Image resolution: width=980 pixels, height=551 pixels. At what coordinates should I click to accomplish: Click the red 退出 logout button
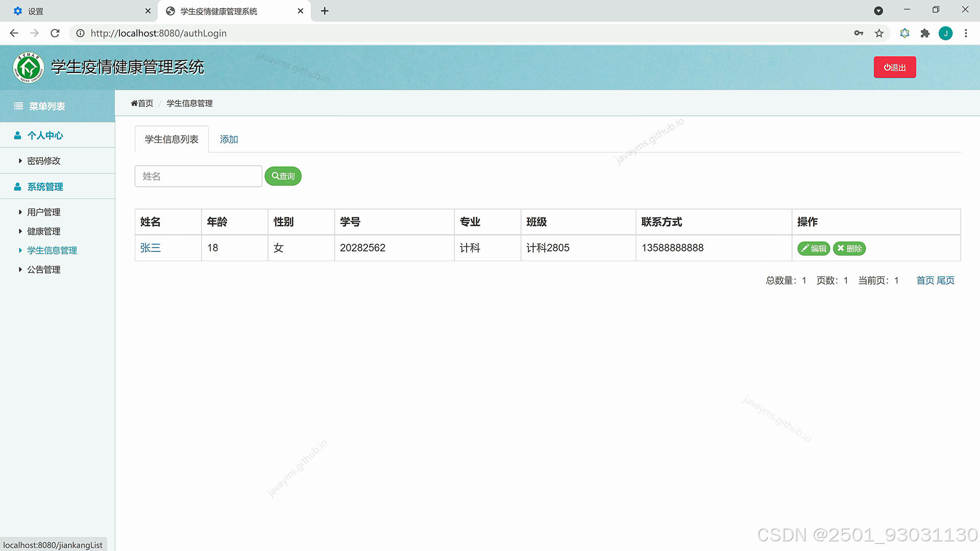(x=894, y=67)
